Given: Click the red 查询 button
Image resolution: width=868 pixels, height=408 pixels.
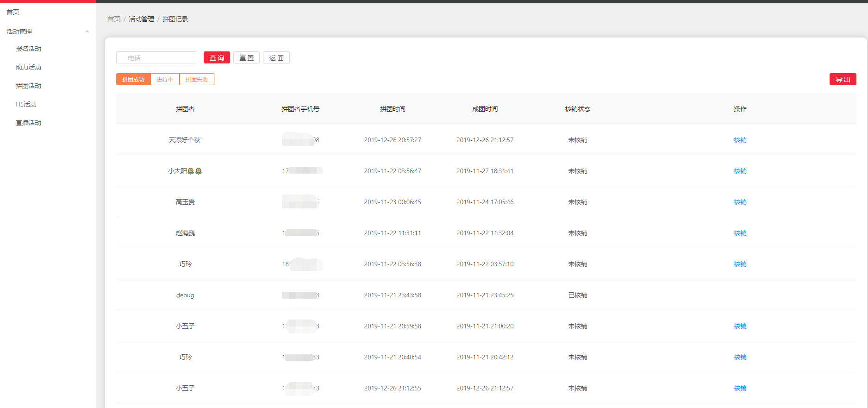Looking at the screenshot, I should pyautogui.click(x=217, y=57).
